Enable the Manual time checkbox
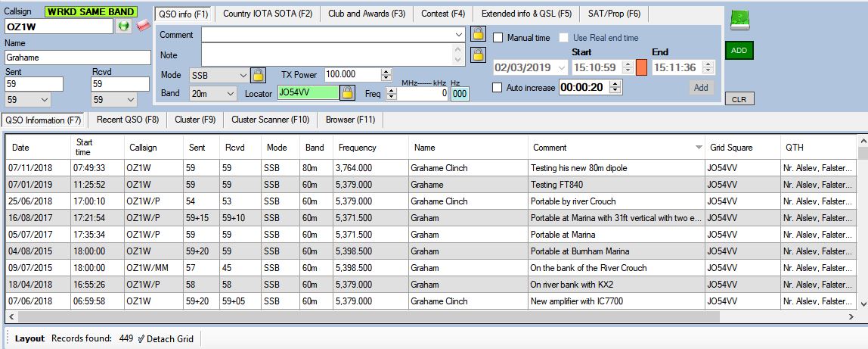This screenshot has height=349, width=868. coord(498,38)
